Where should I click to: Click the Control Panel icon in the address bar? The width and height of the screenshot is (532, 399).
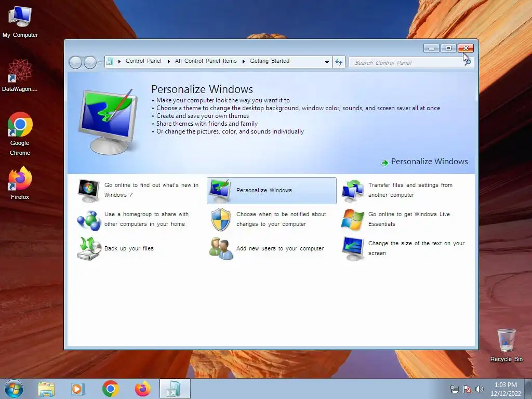pyautogui.click(x=109, y=61)
